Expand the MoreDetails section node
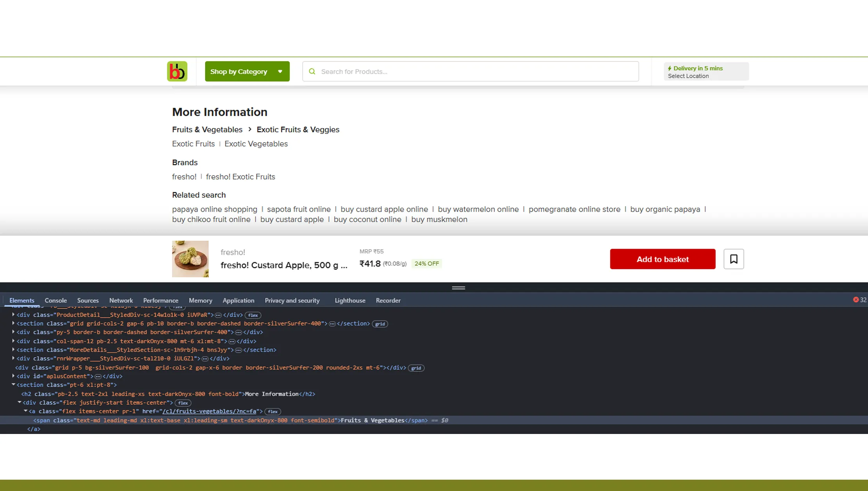This screenshot has height=491, width=868. [x=13, y=350]
